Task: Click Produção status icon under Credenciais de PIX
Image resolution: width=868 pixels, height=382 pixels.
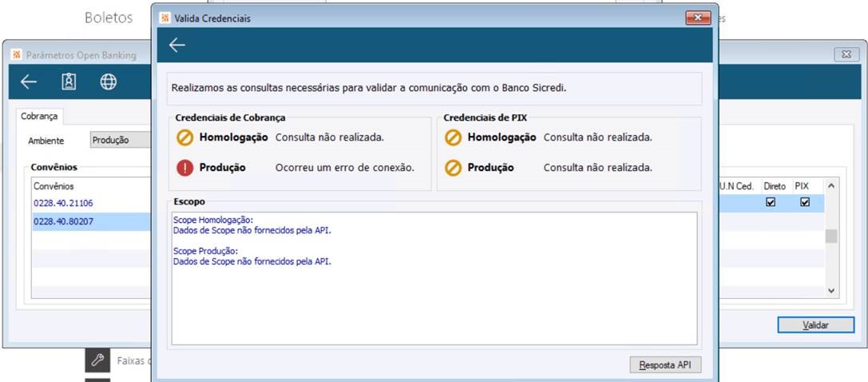Action: point(454,168)
